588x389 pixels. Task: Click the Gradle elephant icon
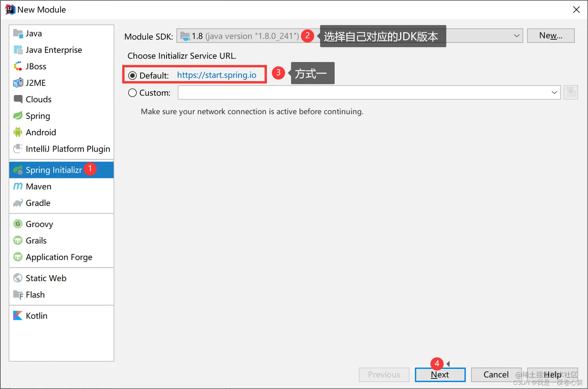[18, 203]
